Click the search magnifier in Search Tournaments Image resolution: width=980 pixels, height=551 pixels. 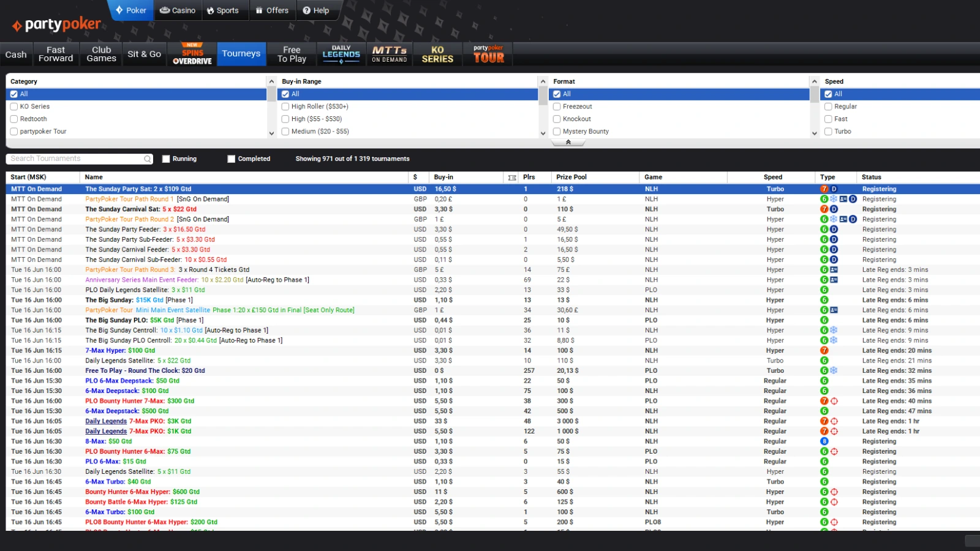click(x=148, y=159)
